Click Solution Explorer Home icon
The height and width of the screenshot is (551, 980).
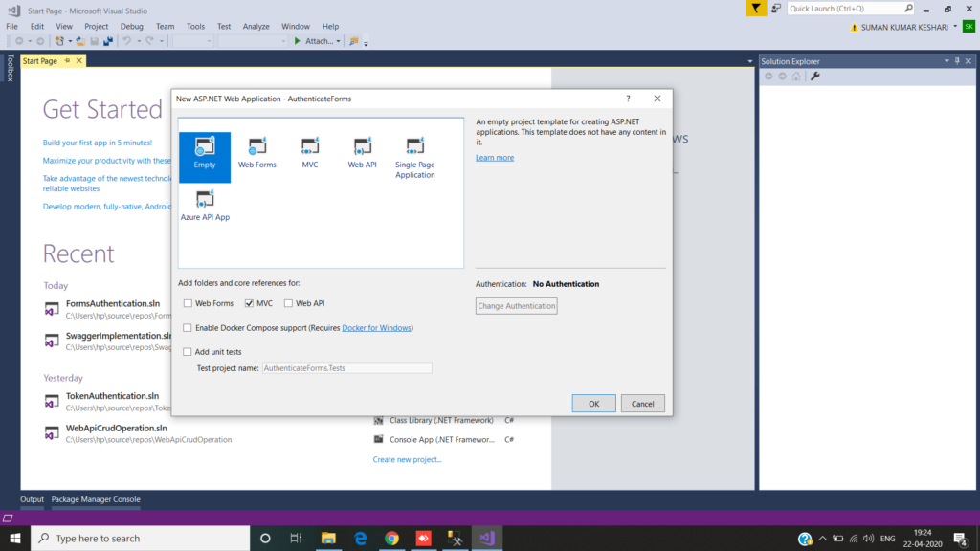pos(796,77)
